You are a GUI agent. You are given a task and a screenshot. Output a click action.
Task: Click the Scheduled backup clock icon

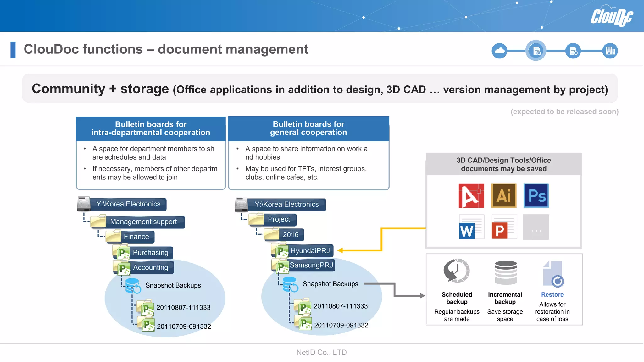tap(457, 271)
